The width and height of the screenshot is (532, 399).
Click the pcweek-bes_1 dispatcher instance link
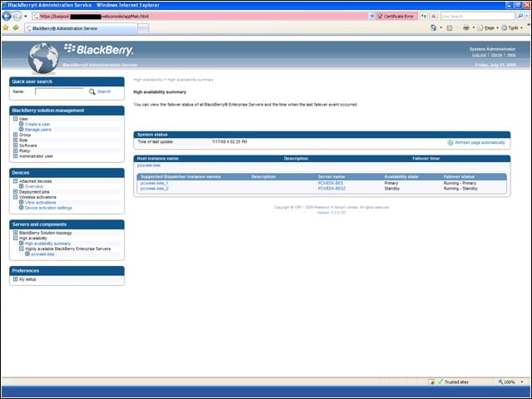click(x=155, y=183)
